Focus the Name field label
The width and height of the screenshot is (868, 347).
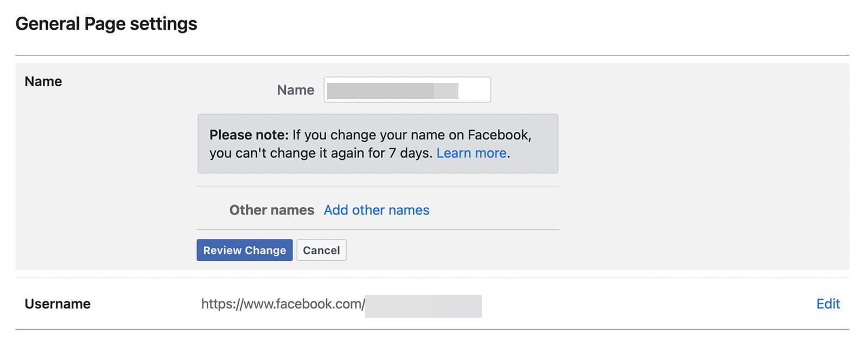tap(296, 90)
